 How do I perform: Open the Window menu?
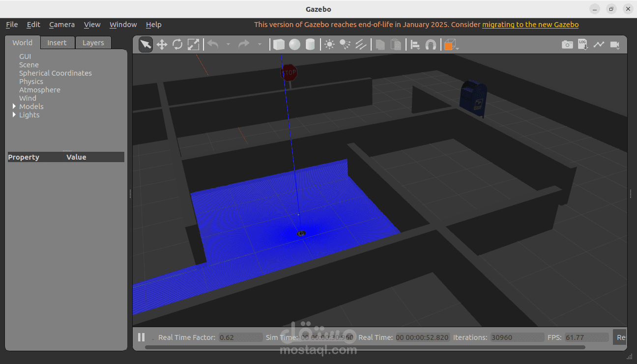tap(123, 25)
